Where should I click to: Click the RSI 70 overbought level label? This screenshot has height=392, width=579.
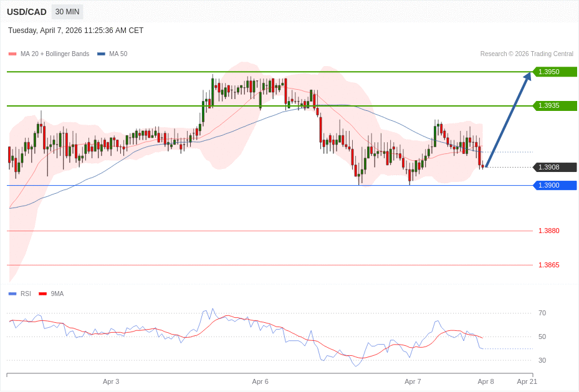pos(542,313)
